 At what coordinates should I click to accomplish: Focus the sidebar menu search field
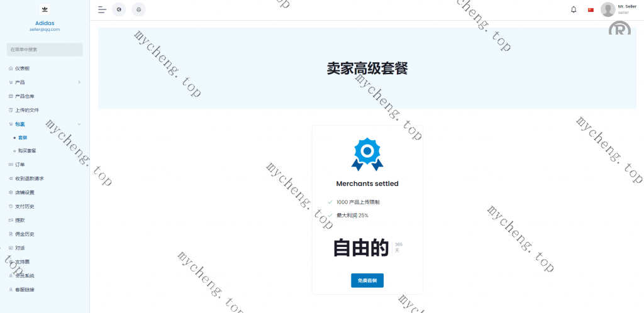[x=45, y=49]
